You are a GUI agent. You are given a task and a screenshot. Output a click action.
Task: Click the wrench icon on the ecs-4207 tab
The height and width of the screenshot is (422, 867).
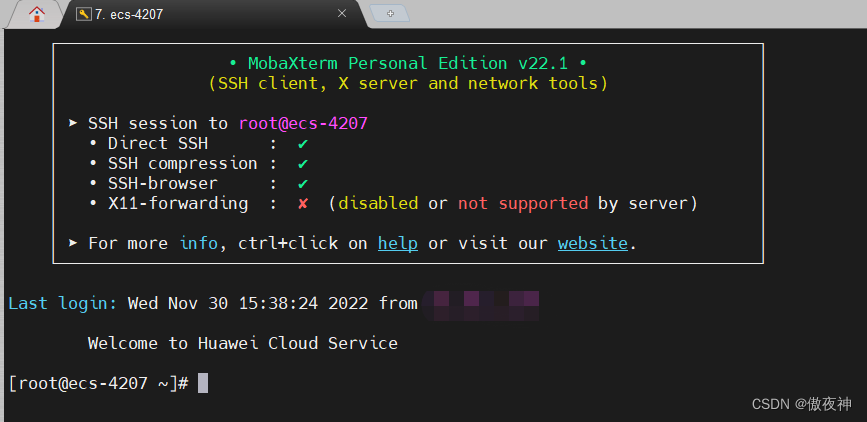coord(83,14)
